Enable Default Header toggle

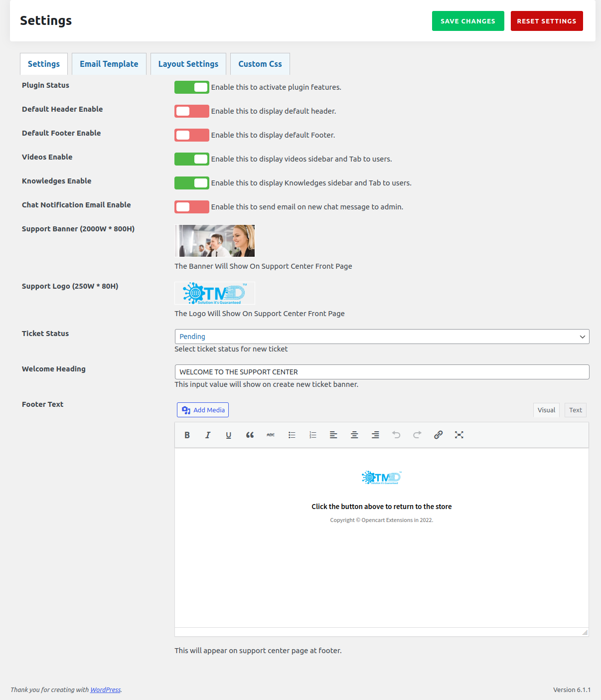(192, 111)
